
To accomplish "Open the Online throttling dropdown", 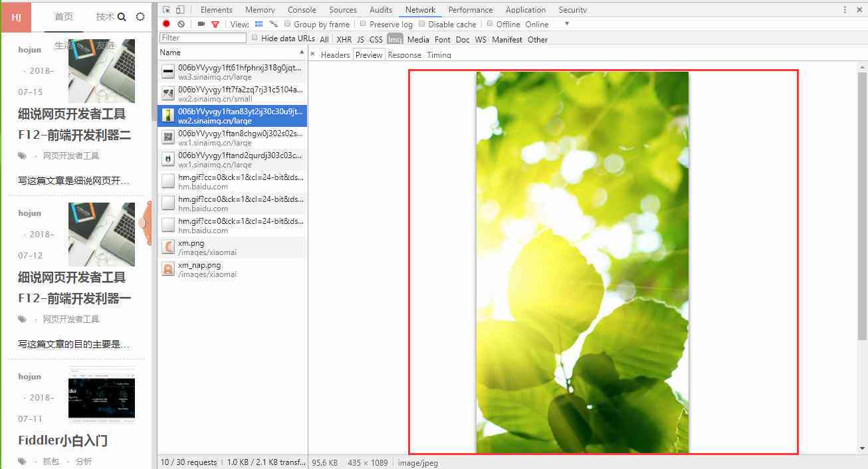I will (x=566, y=24).
